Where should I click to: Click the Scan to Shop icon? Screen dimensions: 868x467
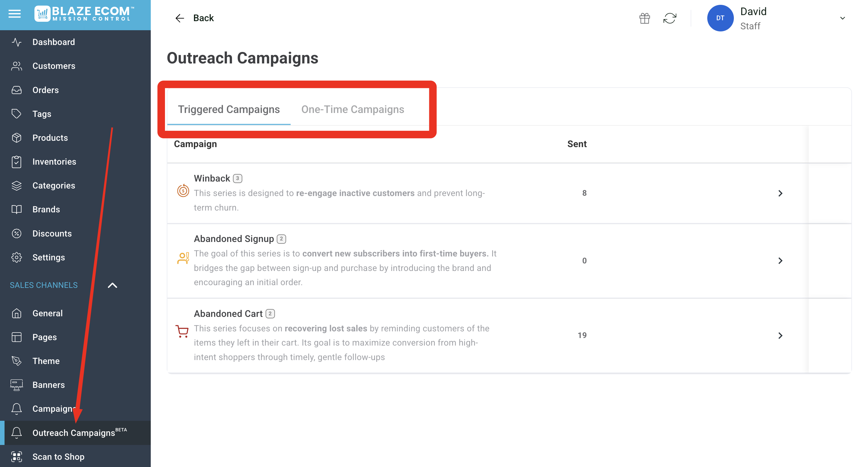(x=17, y=456)
